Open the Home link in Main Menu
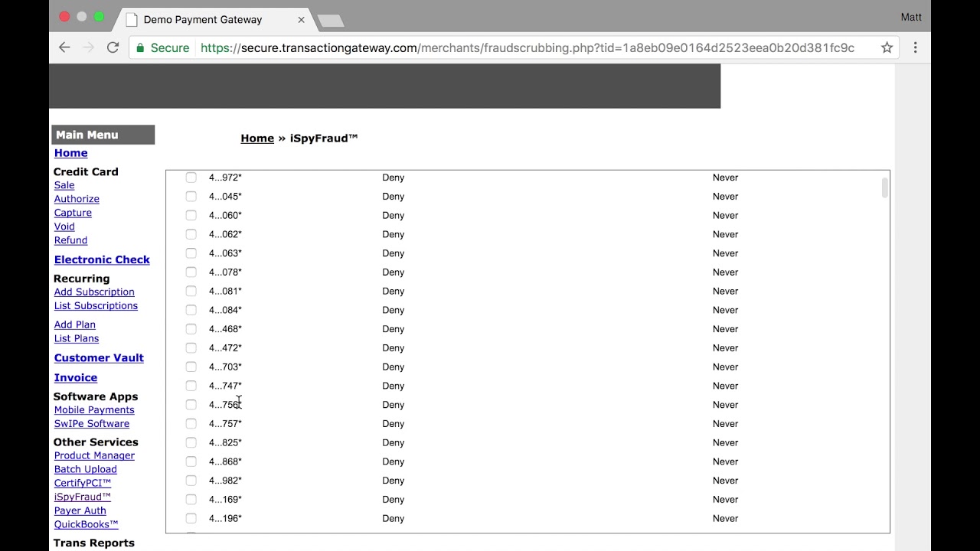This screenshot has width=980, height=551. click(x=70, y=153)
